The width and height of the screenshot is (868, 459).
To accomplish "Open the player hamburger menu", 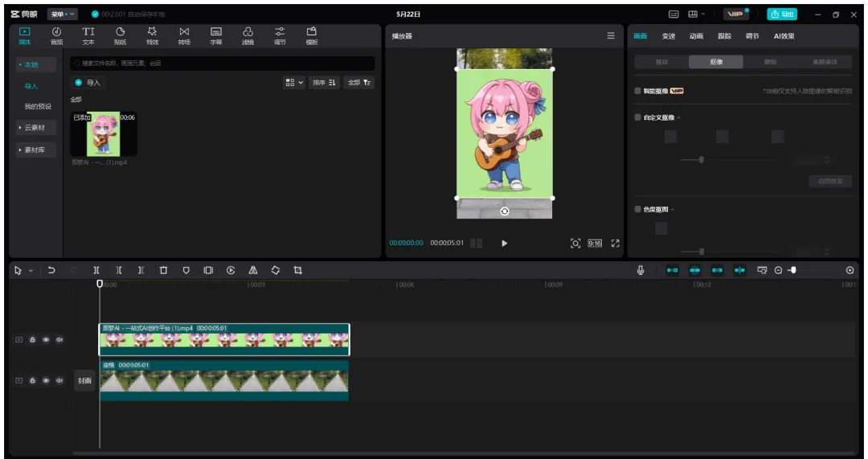I will click(611, 35).
